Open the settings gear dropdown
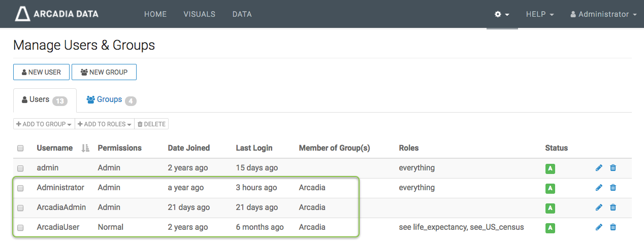This screenshot has height=246, width=644. tap(502, 14)
